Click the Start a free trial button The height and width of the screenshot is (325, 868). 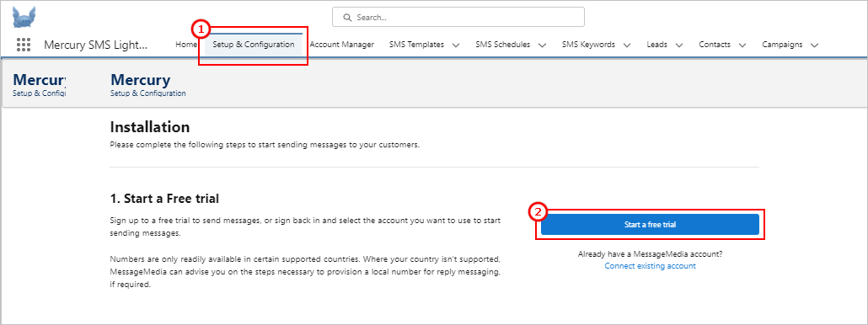click(650, 225)
